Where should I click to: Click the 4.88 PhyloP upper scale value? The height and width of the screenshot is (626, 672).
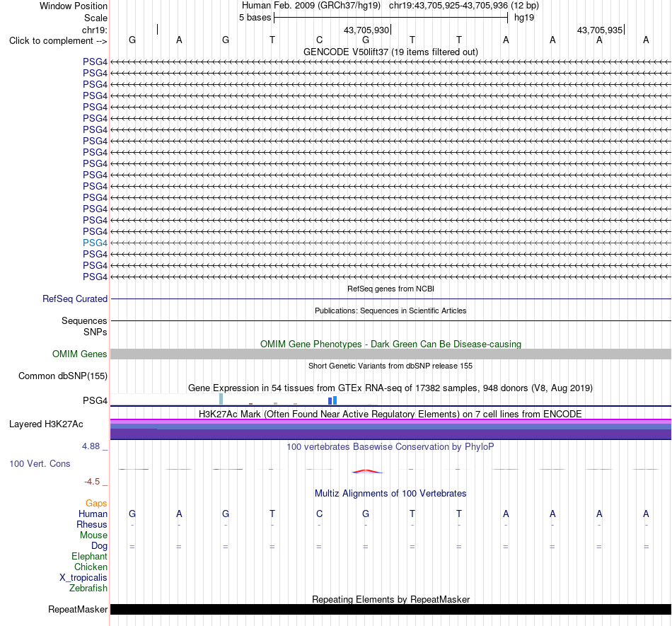91,446
